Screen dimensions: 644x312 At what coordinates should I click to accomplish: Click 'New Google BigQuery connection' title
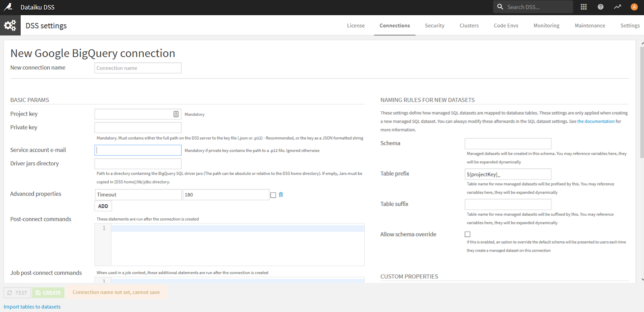point(93,53)
